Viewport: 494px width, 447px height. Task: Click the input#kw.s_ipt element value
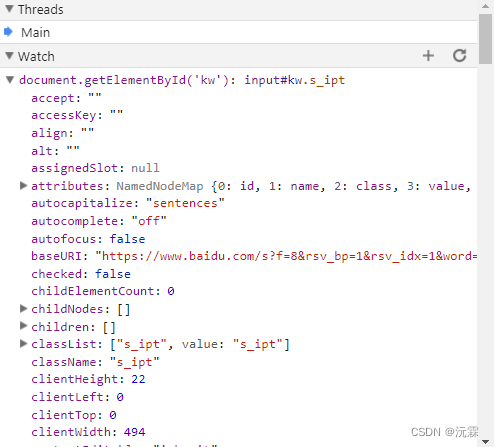[295, 80]
